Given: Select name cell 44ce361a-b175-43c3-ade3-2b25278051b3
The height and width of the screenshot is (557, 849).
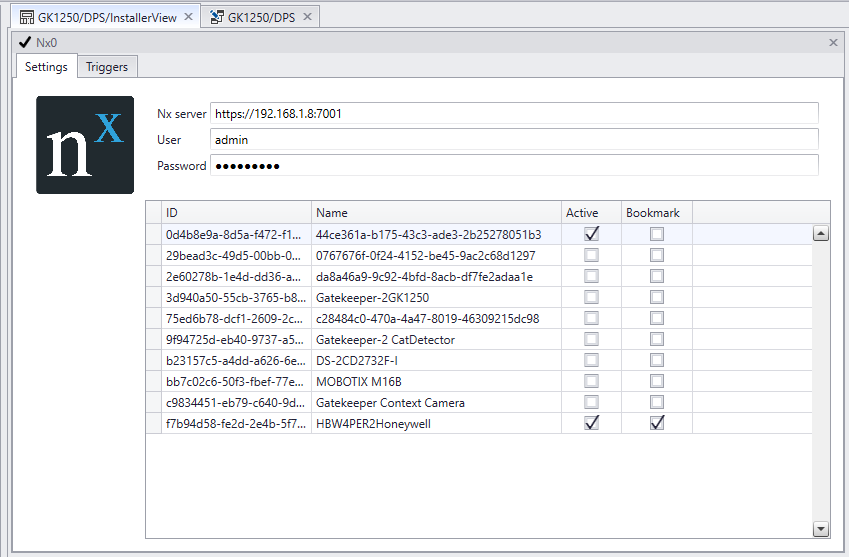Looking at the screenshot, I should [x=436, y=234].
